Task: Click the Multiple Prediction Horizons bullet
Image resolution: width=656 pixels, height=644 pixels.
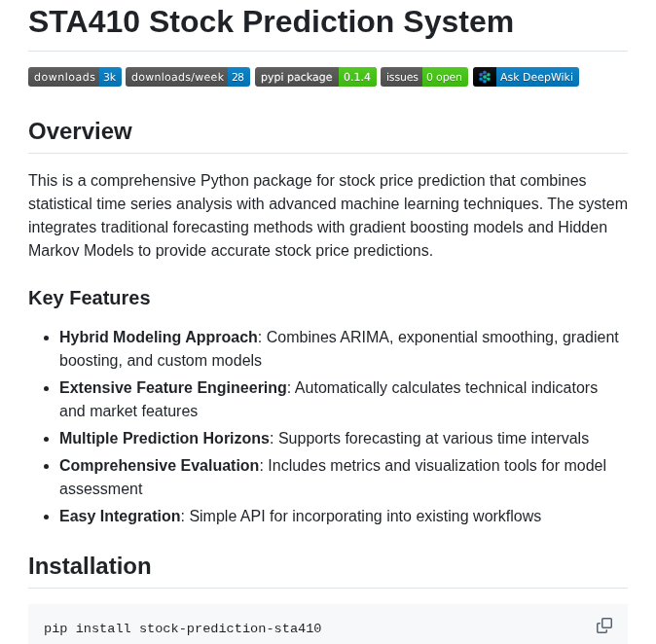Action: pos(324,439)
